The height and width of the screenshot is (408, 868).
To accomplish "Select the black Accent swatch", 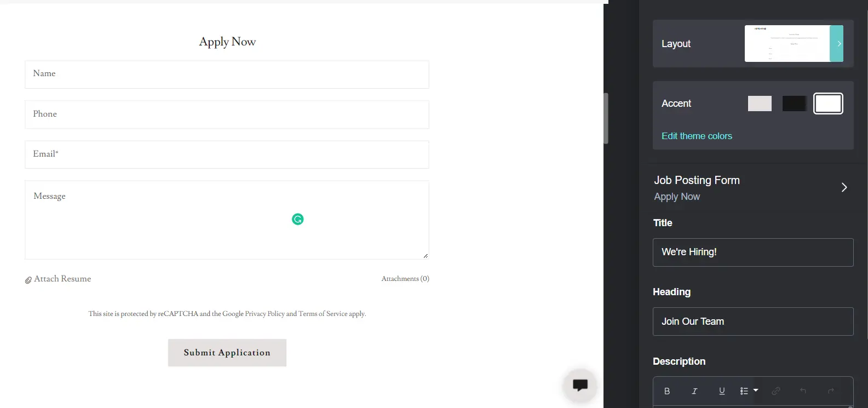I will click(x=794, y=104).
